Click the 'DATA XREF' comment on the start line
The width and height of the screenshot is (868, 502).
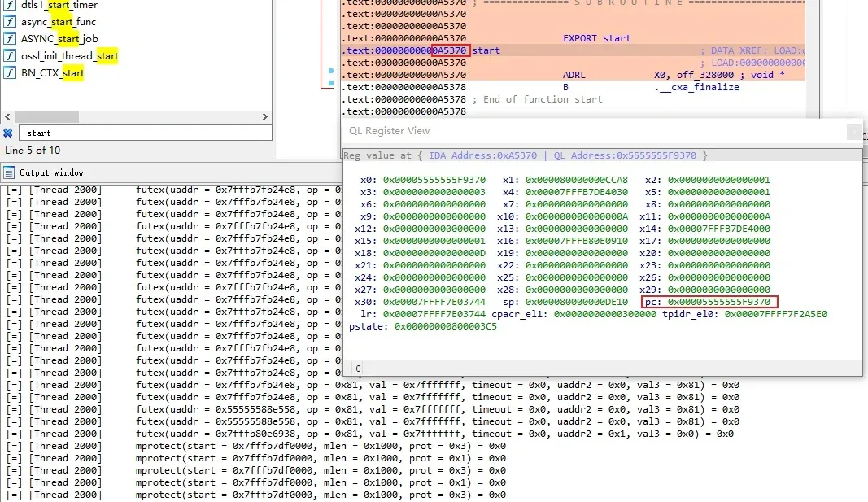752,50
